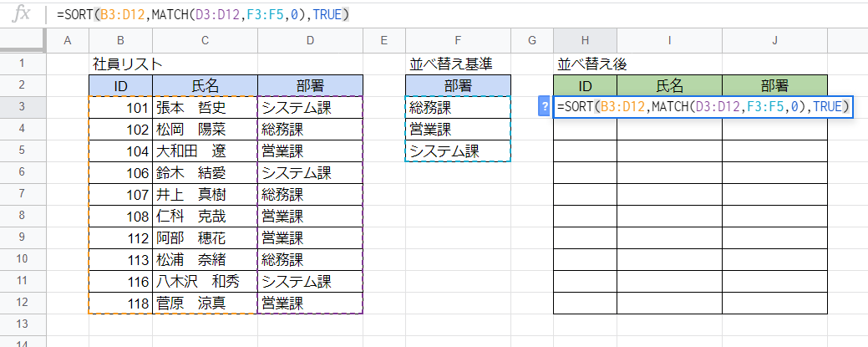Click the name cell 阿部 穂花
The width and height of the screenshot is (868, 347).
click(205, 237)
